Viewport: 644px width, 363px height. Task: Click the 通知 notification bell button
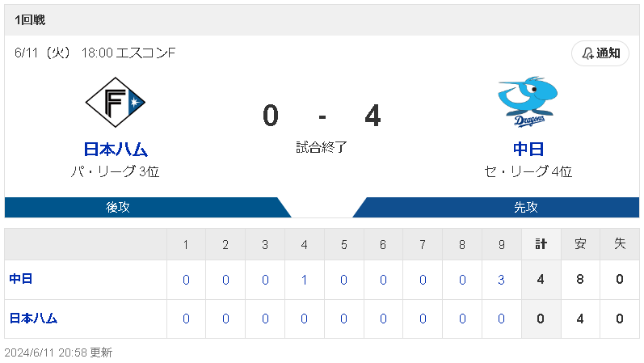pos(600,53)
